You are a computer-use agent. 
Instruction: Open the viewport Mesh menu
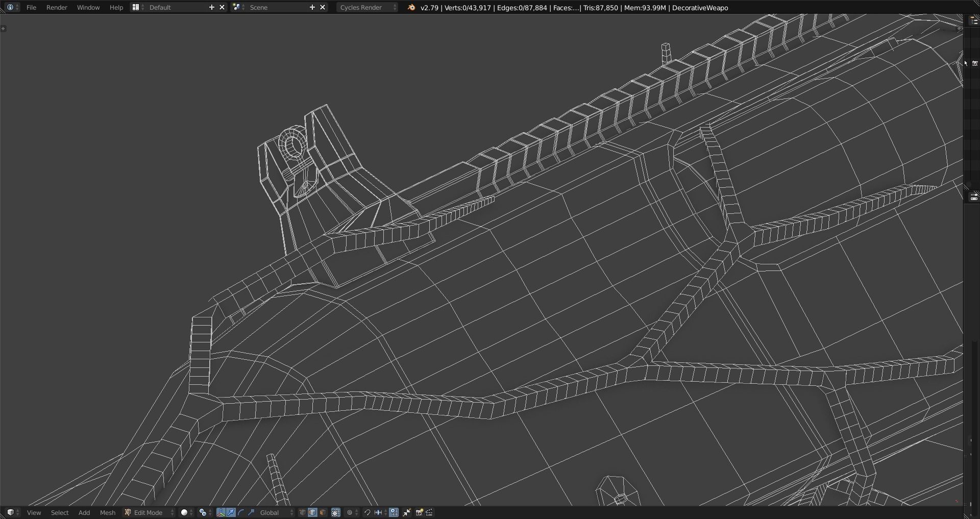107,512
